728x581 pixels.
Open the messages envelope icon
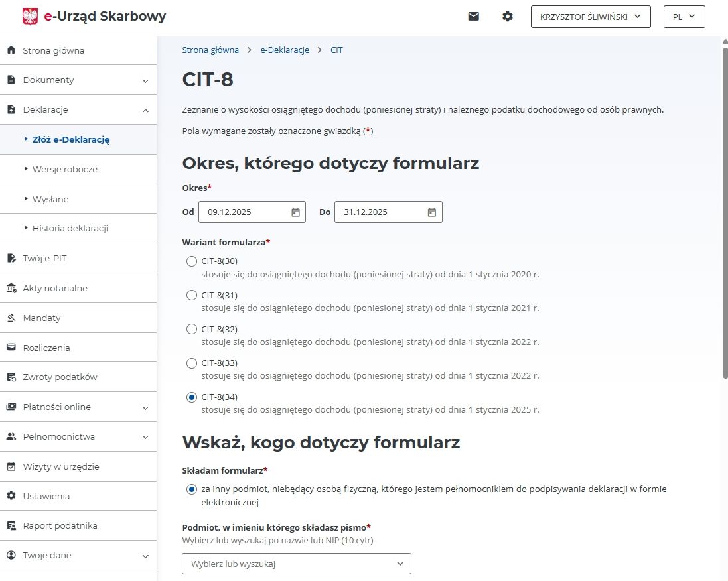[x=473, y=17]
